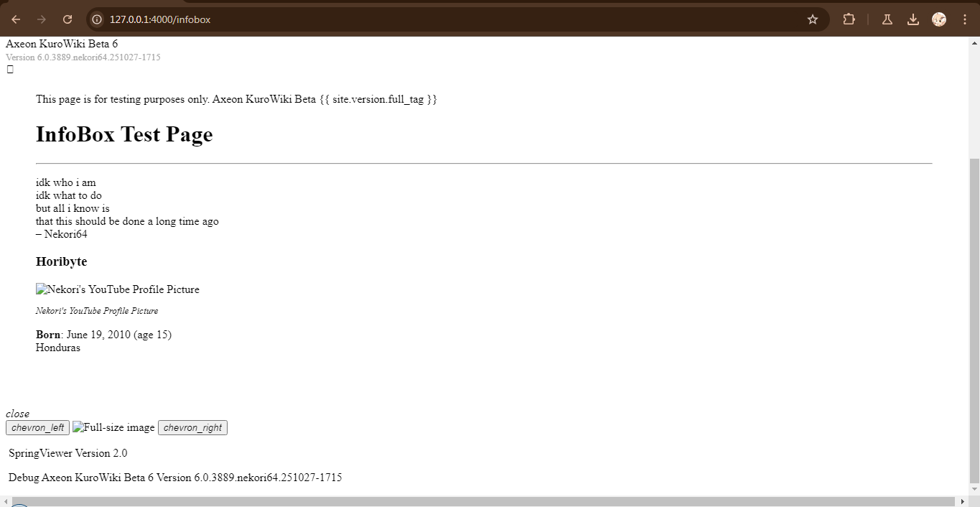
Task: Open the browser Downloads icon
Action: click(x=913, y=19)
